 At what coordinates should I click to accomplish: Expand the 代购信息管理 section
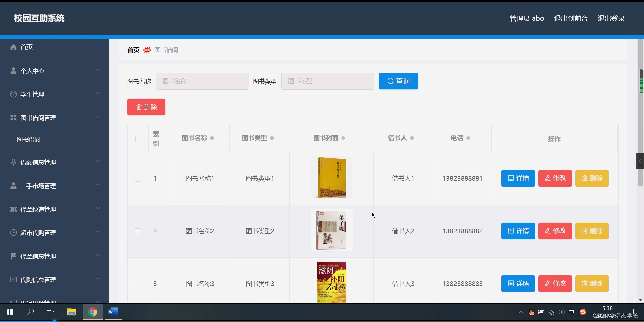(98, 279)
